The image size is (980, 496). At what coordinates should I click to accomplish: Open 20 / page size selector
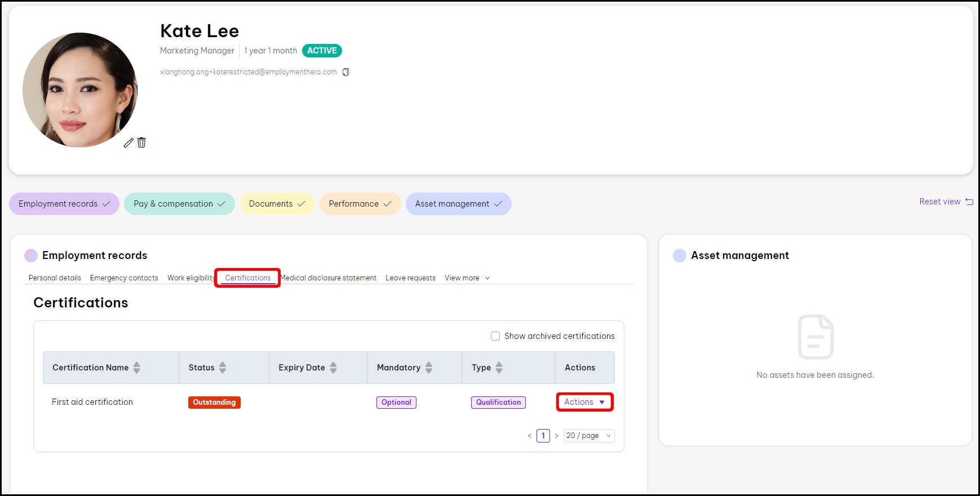[x=589, y=436]
